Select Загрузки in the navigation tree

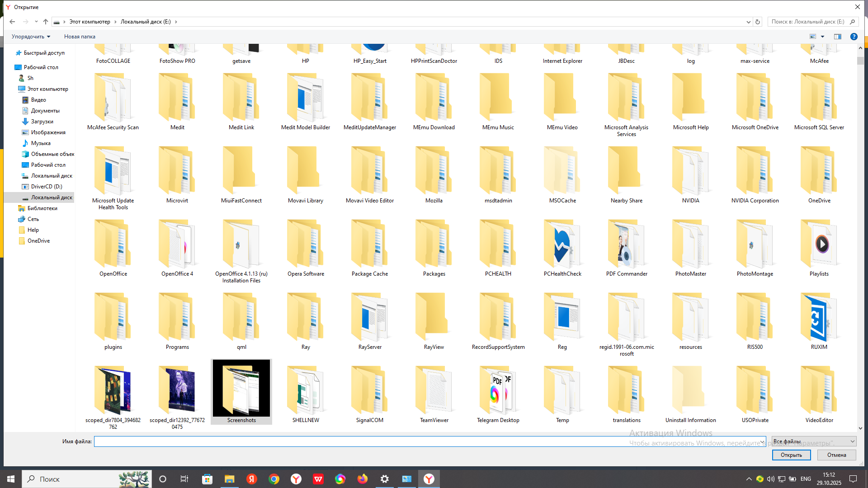[42, 122]
